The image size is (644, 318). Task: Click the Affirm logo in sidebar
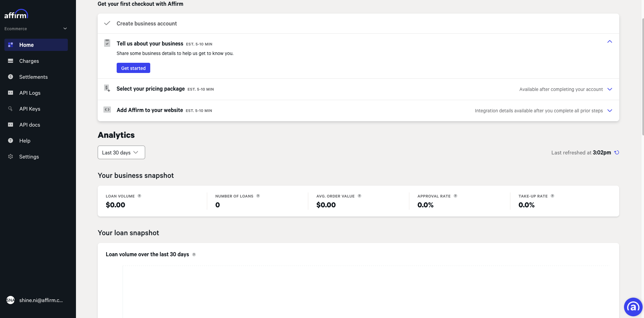16,14
